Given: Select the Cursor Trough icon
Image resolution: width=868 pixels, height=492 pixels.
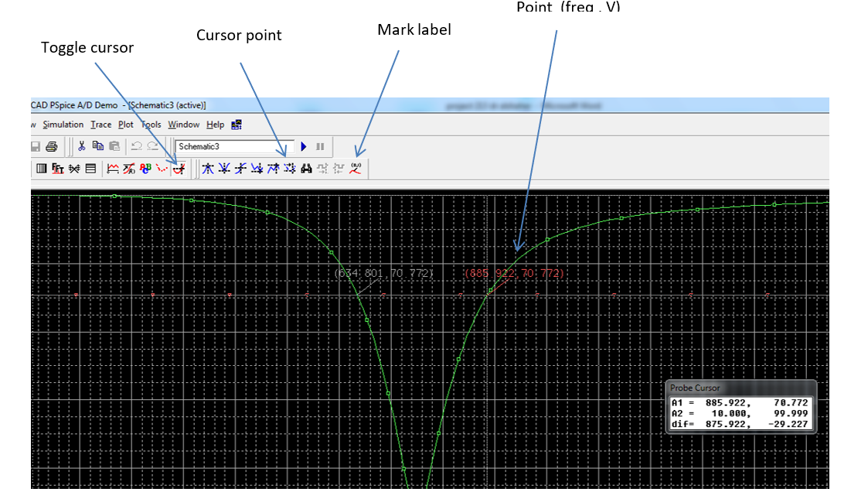Looking at the screenshot, I should (x=223, y=168).
